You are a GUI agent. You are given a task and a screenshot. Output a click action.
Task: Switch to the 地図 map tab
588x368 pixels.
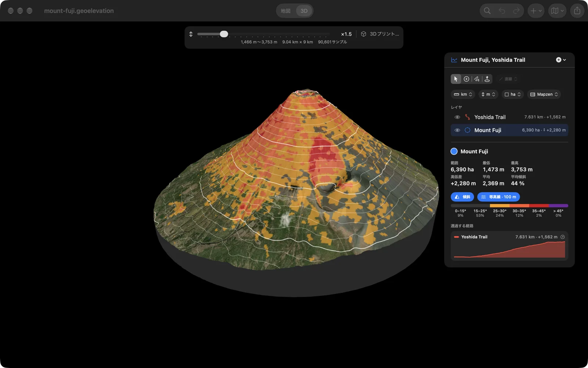point(286,11)
